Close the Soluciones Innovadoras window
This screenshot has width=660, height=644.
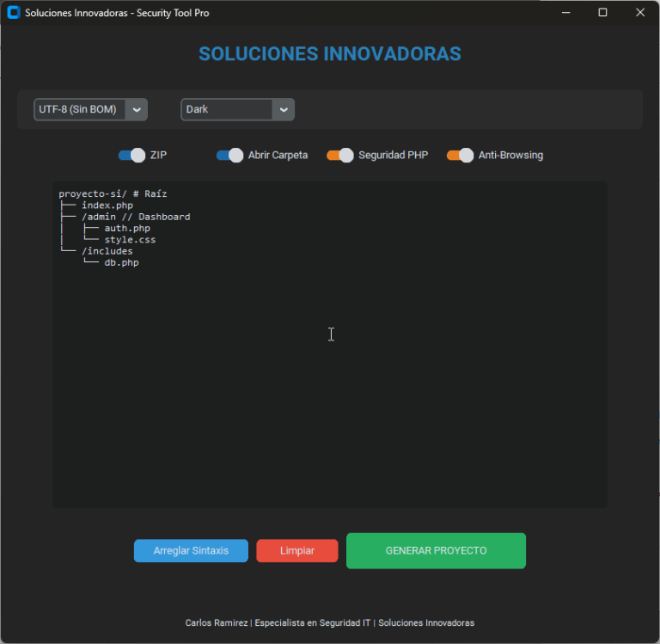click(639, 13)
